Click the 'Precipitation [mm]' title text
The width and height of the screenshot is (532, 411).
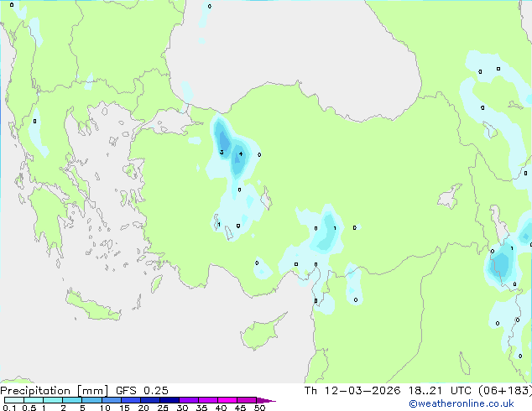tap(55, 391)
